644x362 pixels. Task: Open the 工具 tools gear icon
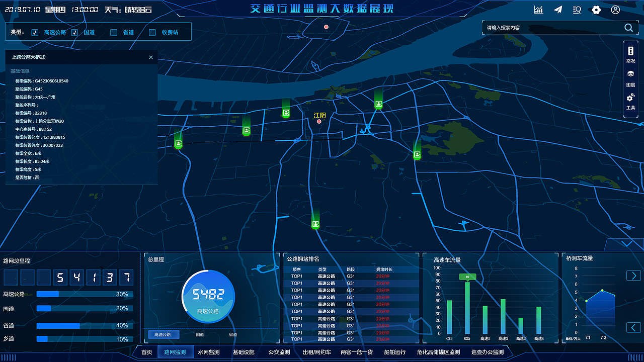point(631,102)
